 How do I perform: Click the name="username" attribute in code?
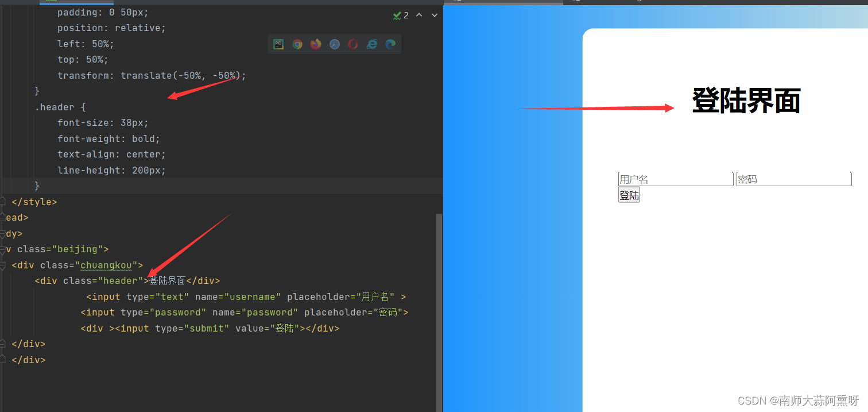click(238, 297)
